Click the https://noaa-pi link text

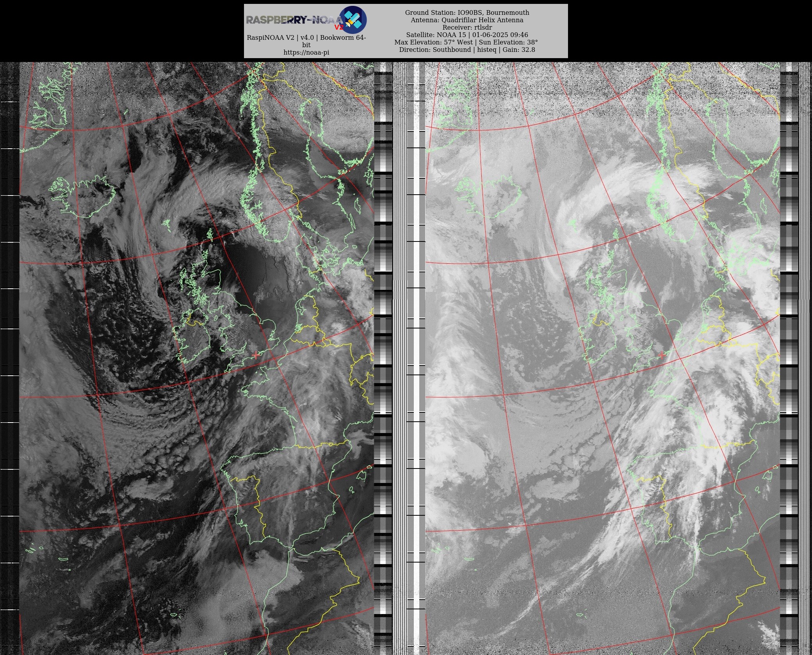(306, 52)
